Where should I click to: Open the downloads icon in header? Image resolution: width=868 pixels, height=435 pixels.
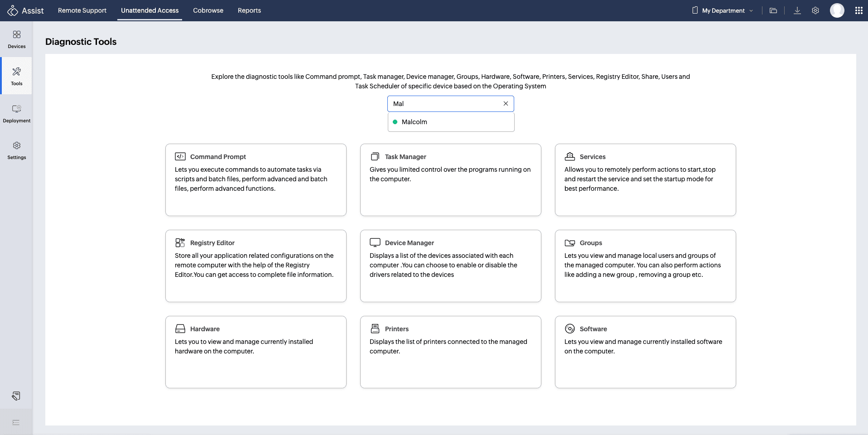tap(797, 10)
